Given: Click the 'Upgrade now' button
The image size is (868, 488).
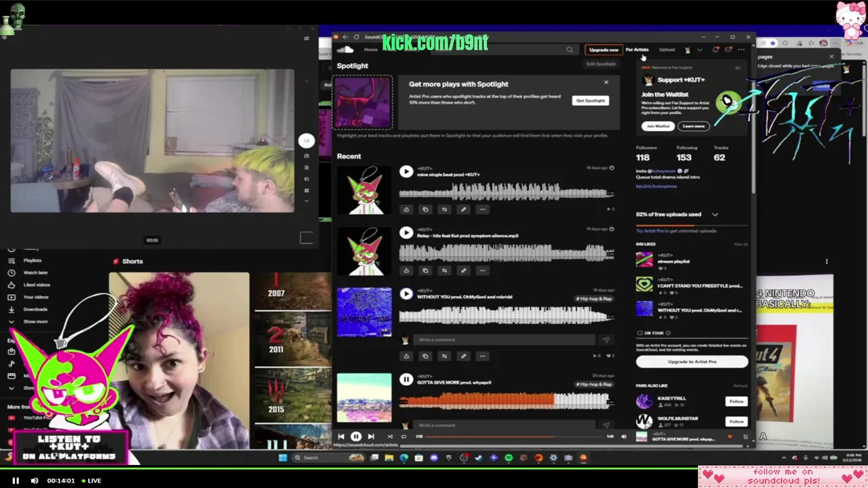Looking at the screenshot, I should click(604, 49).
